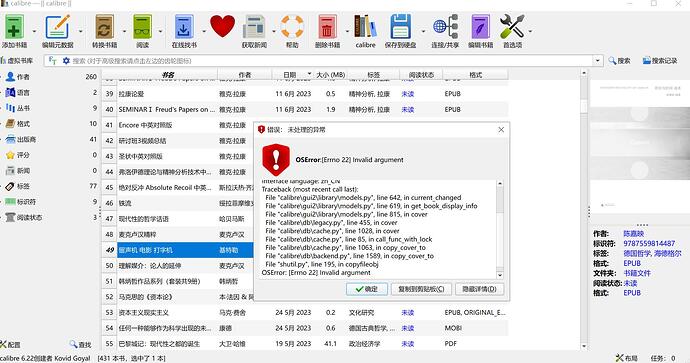The height and width of the screenshot is (363, 690).
Task: Click the Remove books (删除书籍) icon
Action: 327,27
